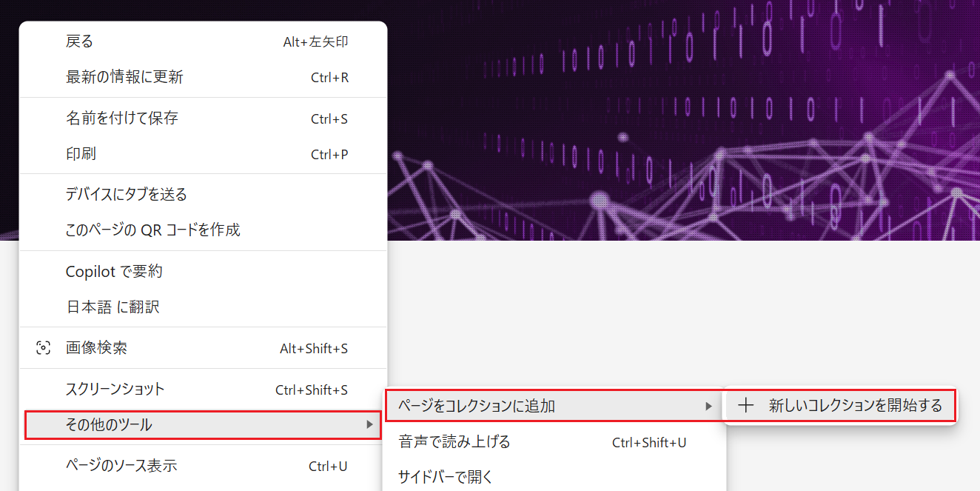980x491 pixels.
Task: Select 名前を付けて保存 menu entry
Action: tap(122, 118)
